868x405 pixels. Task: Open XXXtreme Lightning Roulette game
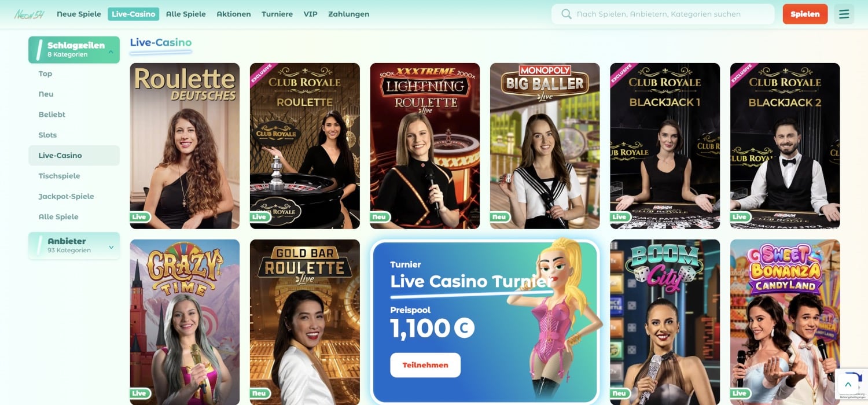425,146
